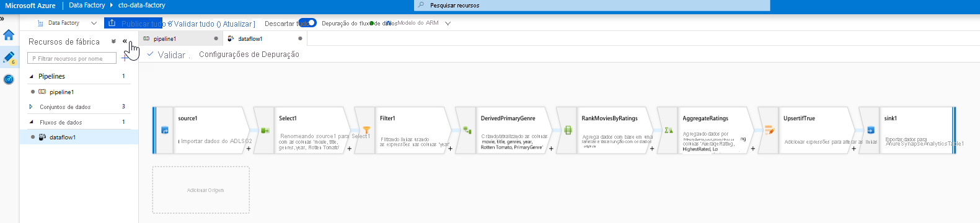Screen dimensions: 980x223
Task: Switch to dataflow1 tab
Action: pyautogui.click(x=265, y=38)
